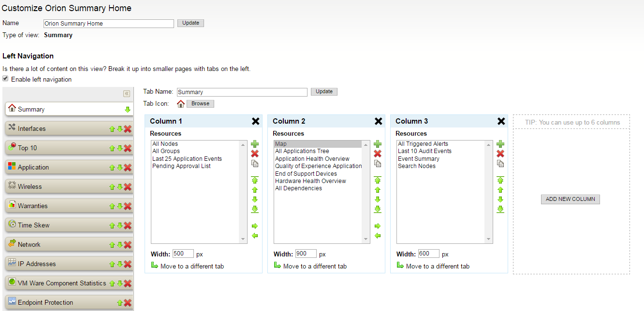Delete the Endpoint Protection tab
This screenshot has width=644, height=311.
pyautogui.click(x=128, y=303)
